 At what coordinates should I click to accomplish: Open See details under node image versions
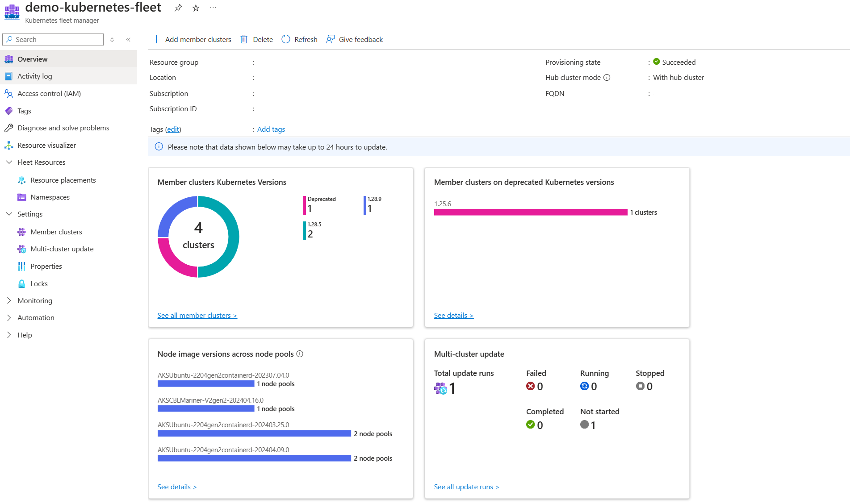pyautogui.click(x=177, y=487)
